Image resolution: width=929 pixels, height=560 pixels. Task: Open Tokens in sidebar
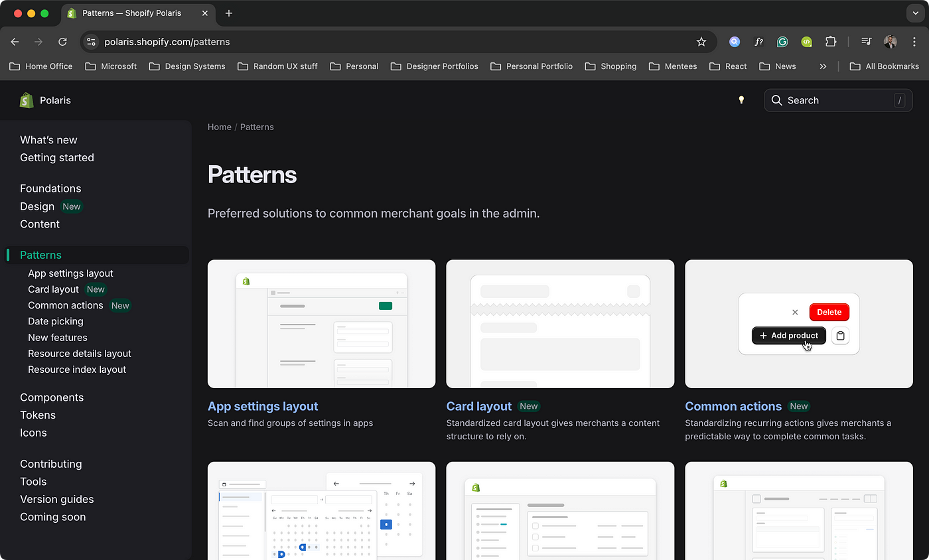[38, 415]
